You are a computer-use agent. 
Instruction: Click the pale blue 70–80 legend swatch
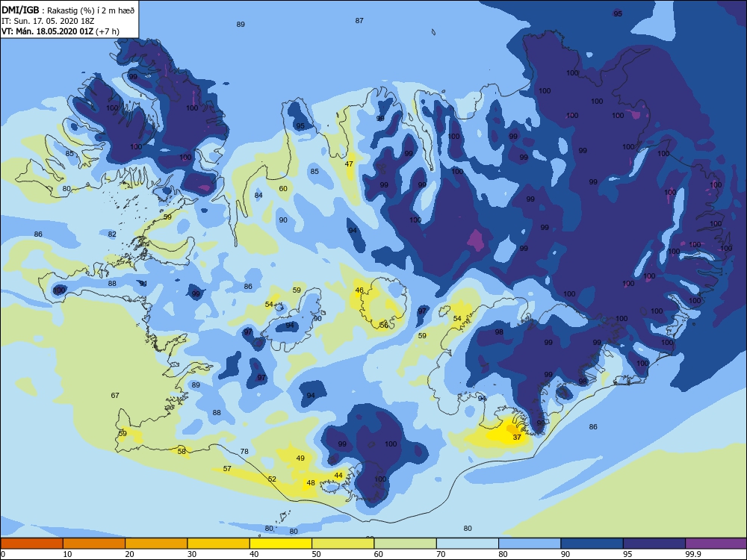[x=468, y=544]
